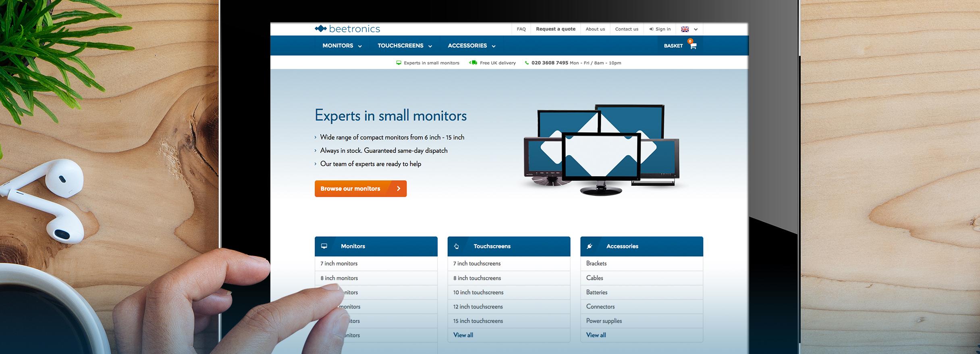Click View all under Touchscreens
Viewport: 980px width, 354px height.
pyautogui.click(x=463, y=335)
